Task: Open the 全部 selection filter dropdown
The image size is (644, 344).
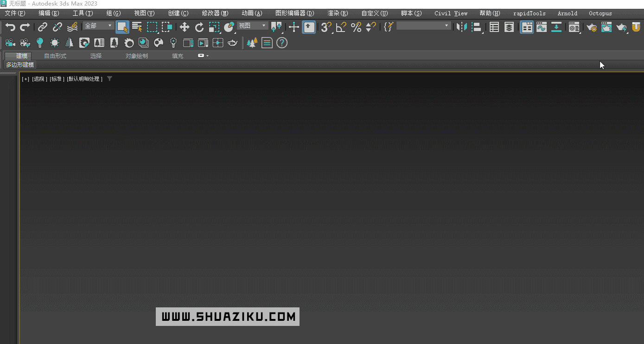Action: pyautogui.click(x=99, y=26)
